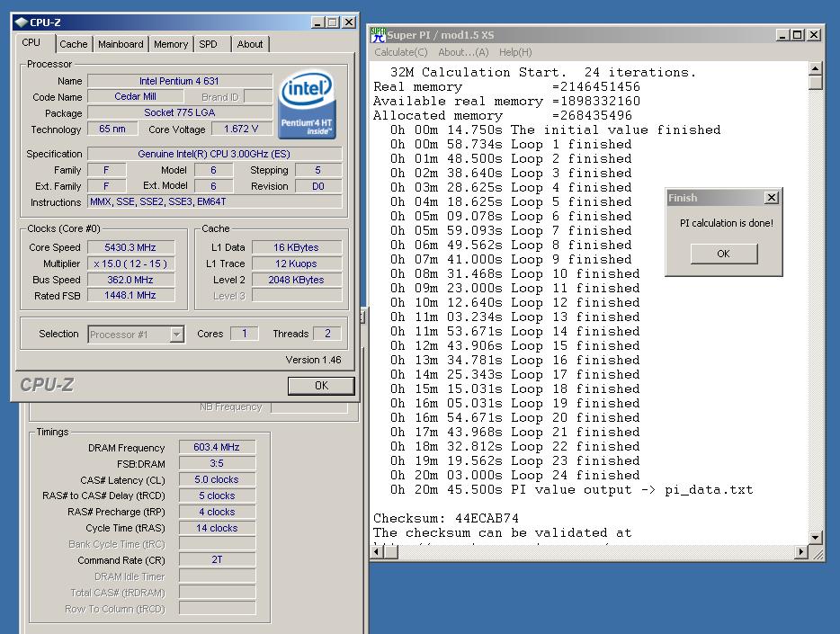840x634 pixels.
Task: Click the Multiplier value x 15.0
Action: coord(130,263)
